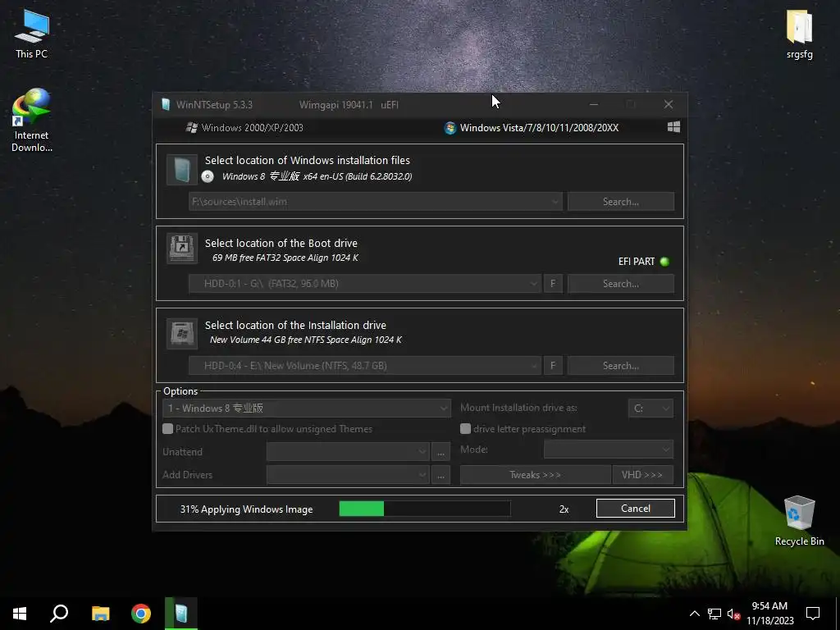This screenshot has height=630, width=840.
Task: Click Search button for Installation drive
Action: [621, 365]
